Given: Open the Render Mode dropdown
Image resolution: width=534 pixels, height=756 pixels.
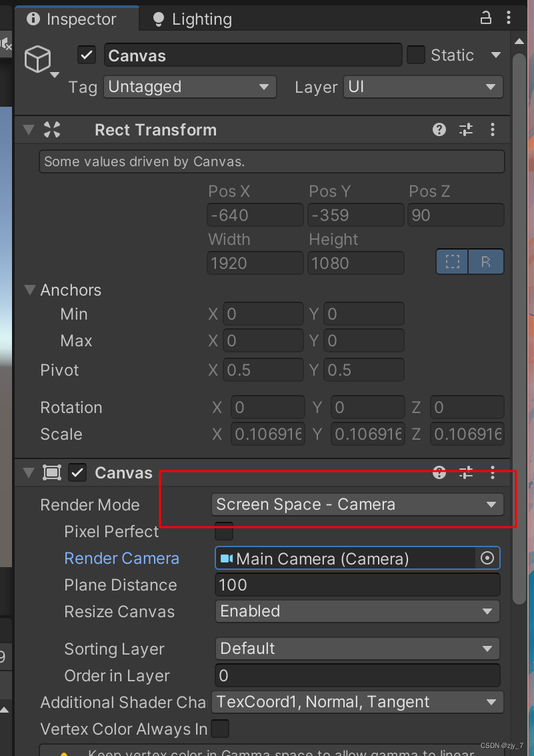Looking at the screenshot, I should (357, 504).
